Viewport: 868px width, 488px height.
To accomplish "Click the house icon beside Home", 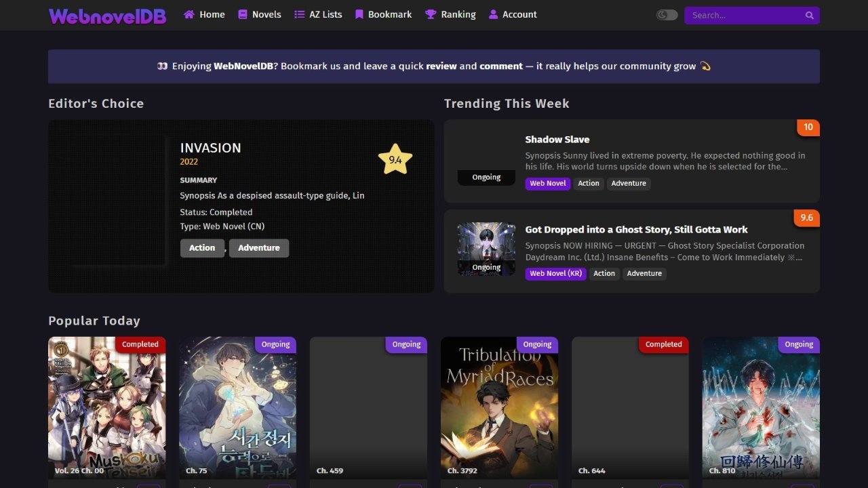I will (x=189, y=14).
